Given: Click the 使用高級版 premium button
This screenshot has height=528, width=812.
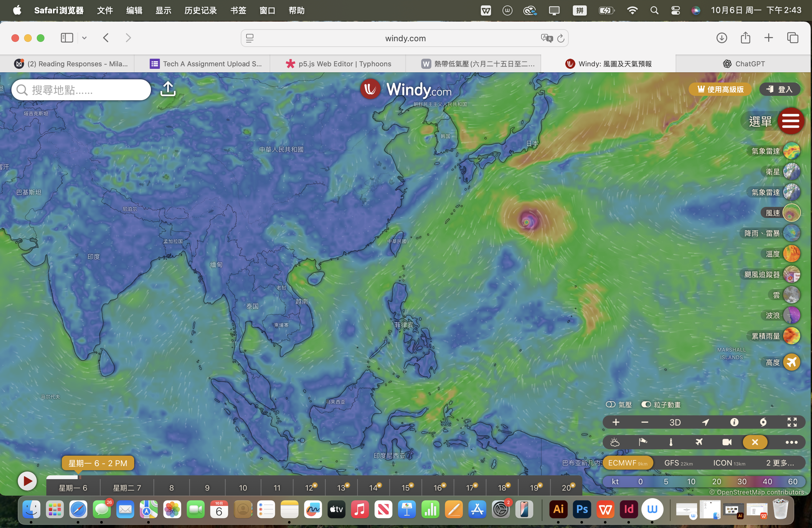Looking at the screenshot, I should tap(720, 89).
